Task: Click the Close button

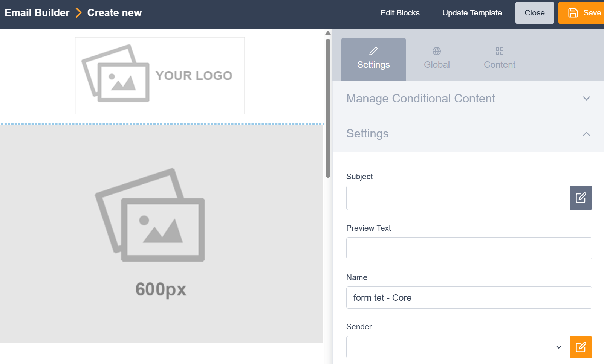Action: (x=534, y=13)
